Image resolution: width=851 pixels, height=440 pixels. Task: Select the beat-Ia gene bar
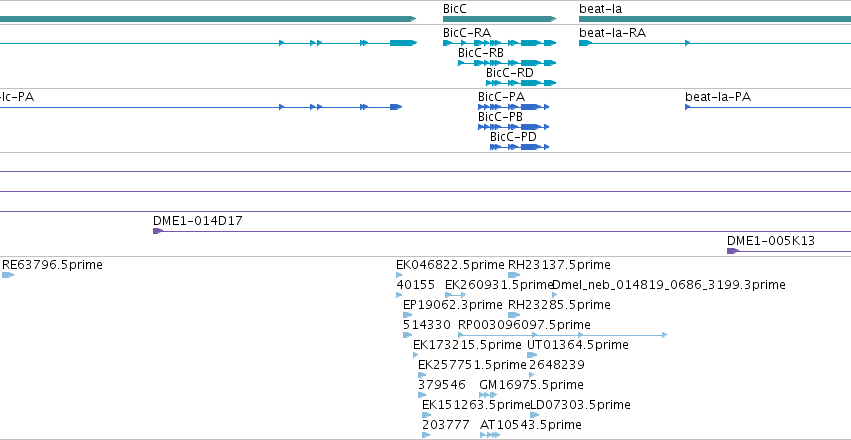[x=715, y=19]
